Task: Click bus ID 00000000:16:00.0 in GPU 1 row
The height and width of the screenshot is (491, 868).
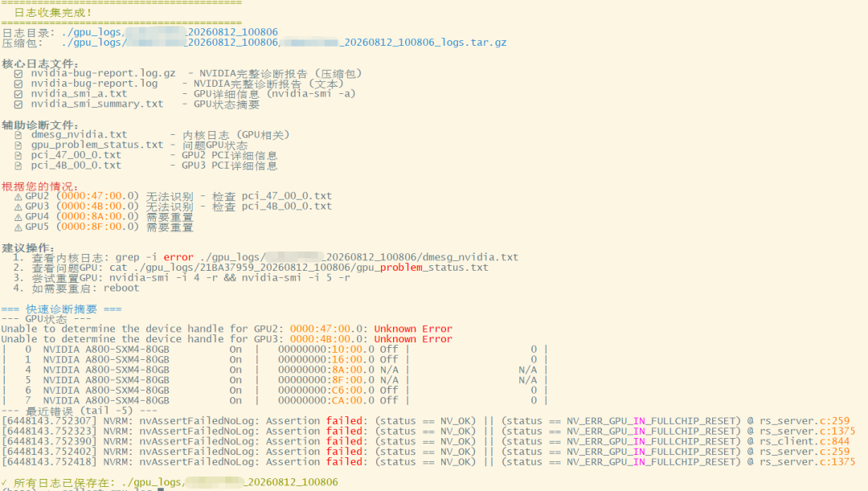Action: pyautogui.click(x=326, y=360)
